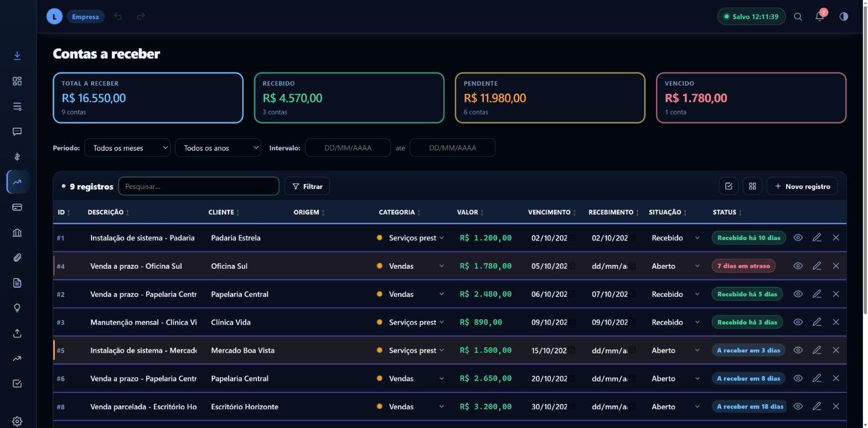Open the document sidebar icon
Screen dimensions: 868x428
17,283
